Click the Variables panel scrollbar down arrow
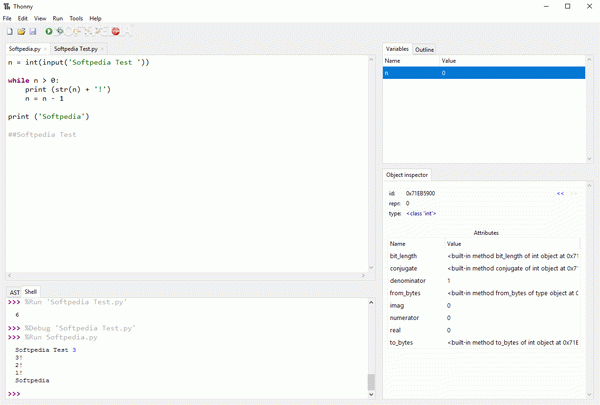 (x=589, y=158)
